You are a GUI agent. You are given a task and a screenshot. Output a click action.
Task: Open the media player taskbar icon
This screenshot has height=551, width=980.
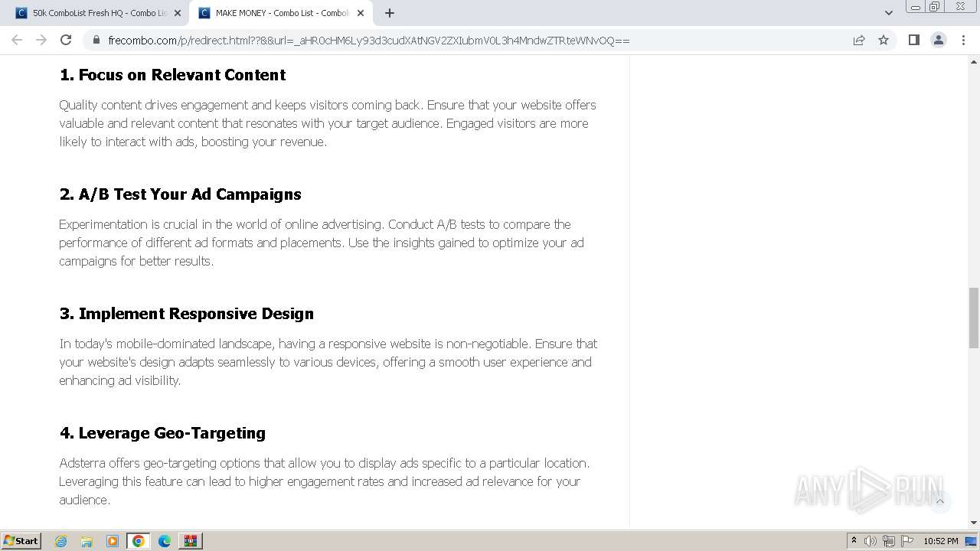[x=113, y=541]
